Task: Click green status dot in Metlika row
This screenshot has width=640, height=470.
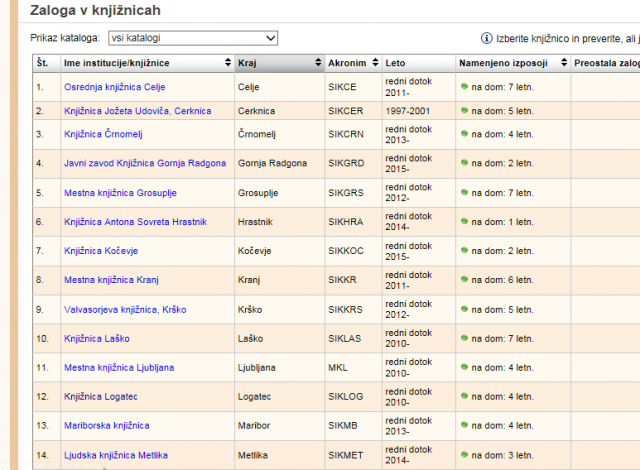Action: [x=465, y=454]
